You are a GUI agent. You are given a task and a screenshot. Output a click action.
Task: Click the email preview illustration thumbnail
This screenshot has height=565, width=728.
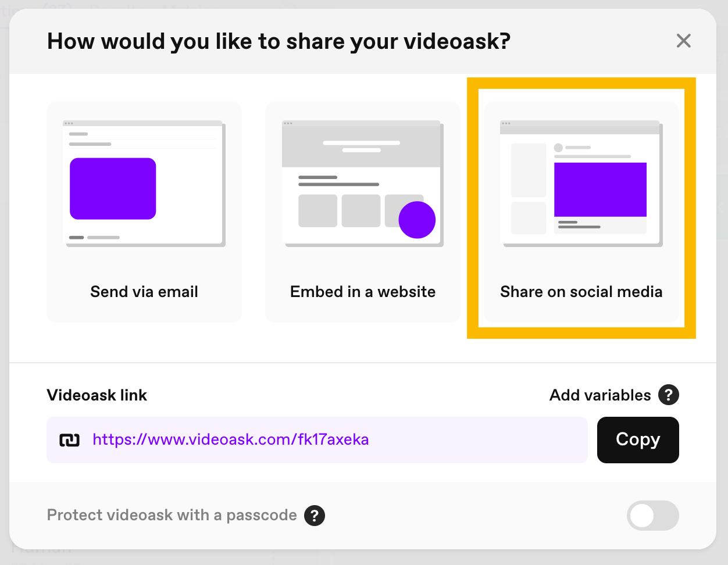coord(144,184)
